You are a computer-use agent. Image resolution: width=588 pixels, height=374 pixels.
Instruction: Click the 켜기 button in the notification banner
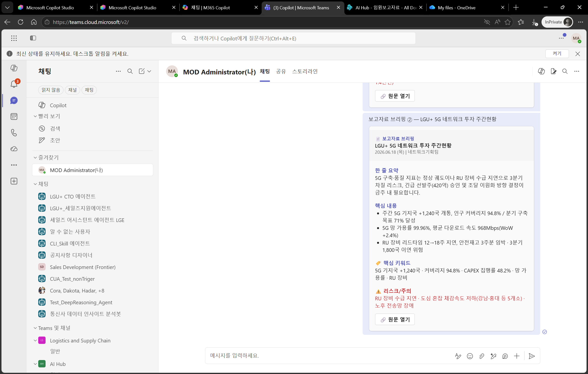pos(557,54)
